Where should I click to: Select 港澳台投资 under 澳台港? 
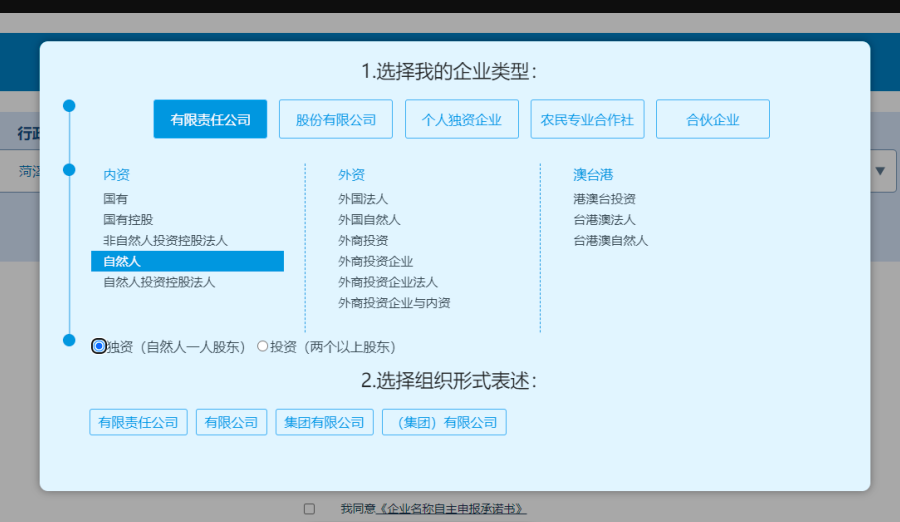click(604, 199)
